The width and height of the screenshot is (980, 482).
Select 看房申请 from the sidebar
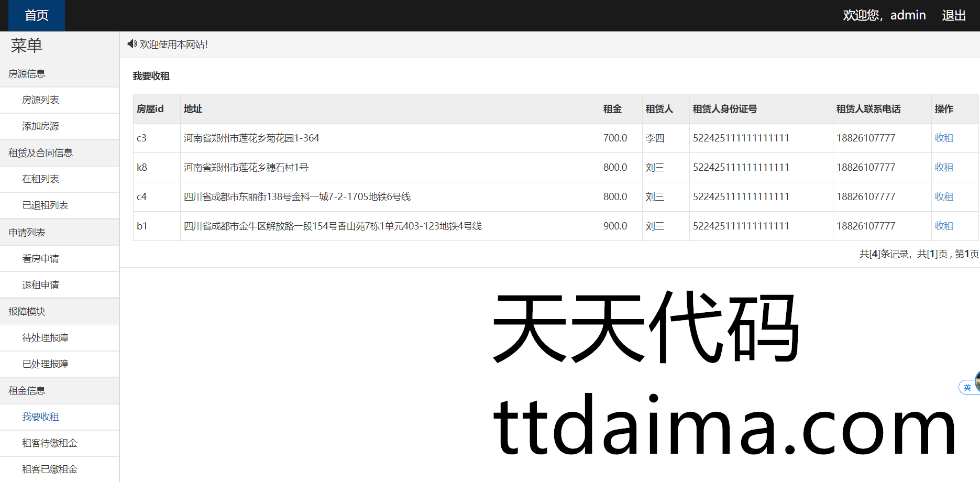point(41,259)
